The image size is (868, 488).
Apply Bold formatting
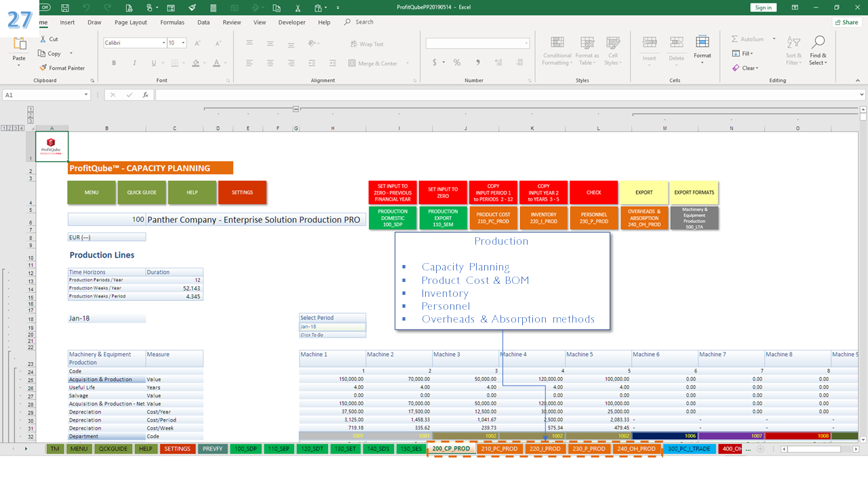(114, 63)
